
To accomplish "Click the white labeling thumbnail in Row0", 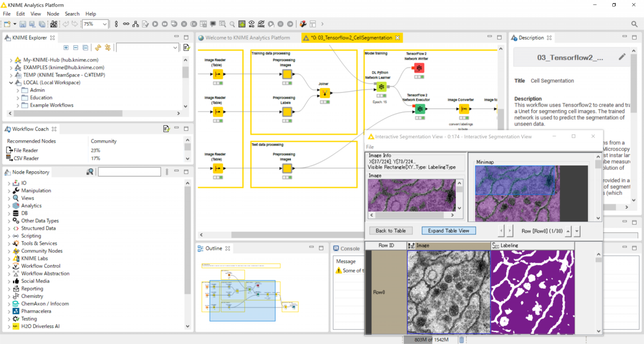I will 532,292.
